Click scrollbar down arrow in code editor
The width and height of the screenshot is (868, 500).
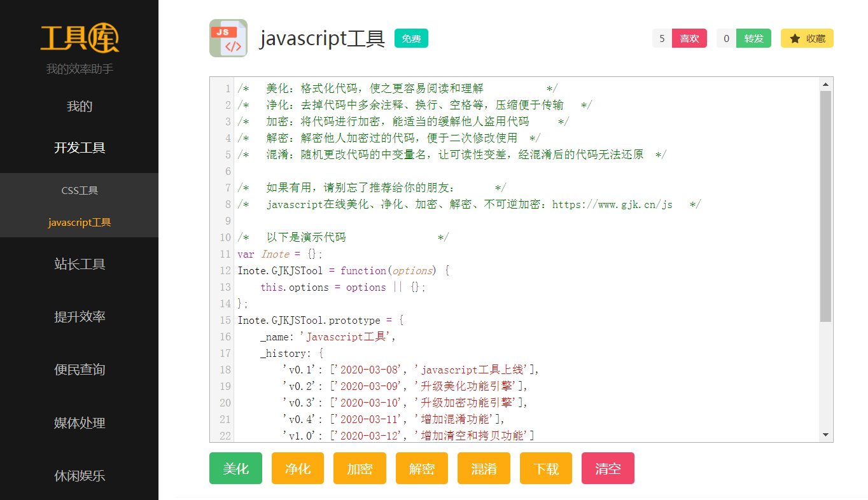(x=825, y=434)
